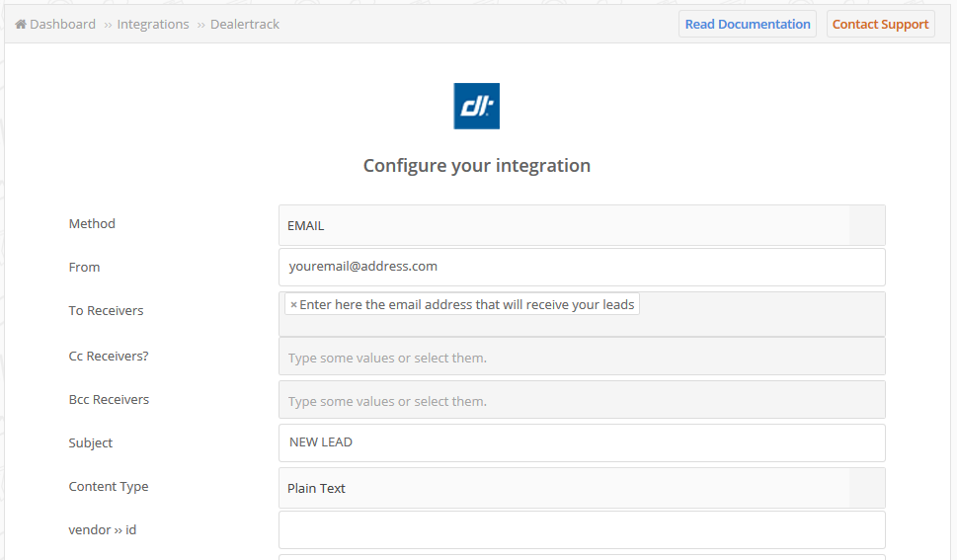Open the Method dropdown showing EMAIL

(583, 225)
